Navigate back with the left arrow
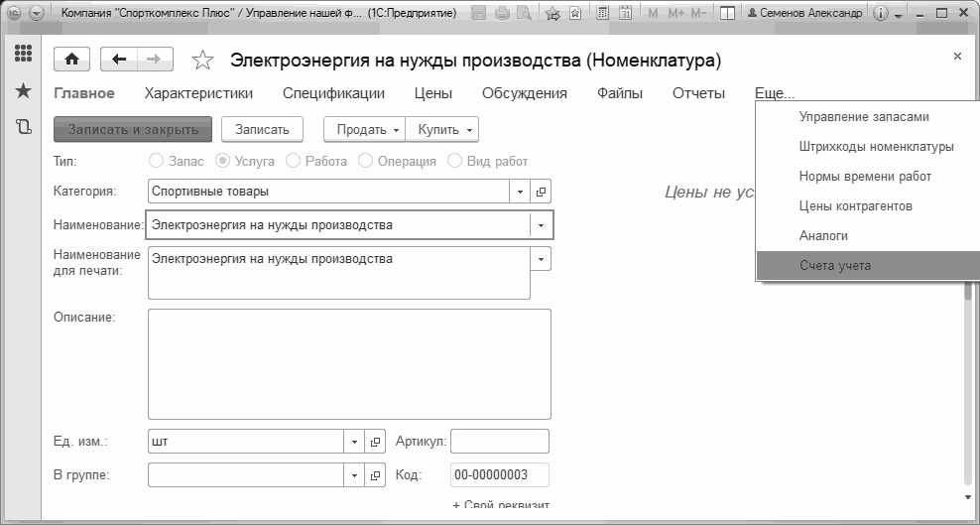 119,60
